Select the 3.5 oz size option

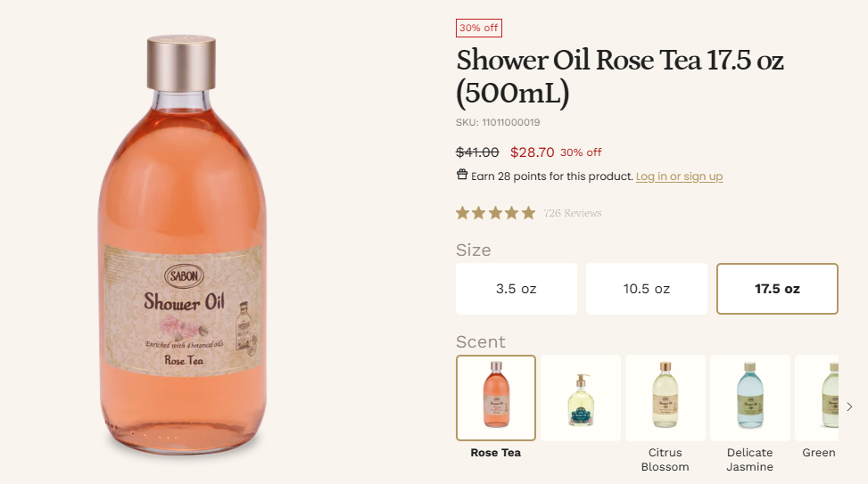(x=517, y=289)
